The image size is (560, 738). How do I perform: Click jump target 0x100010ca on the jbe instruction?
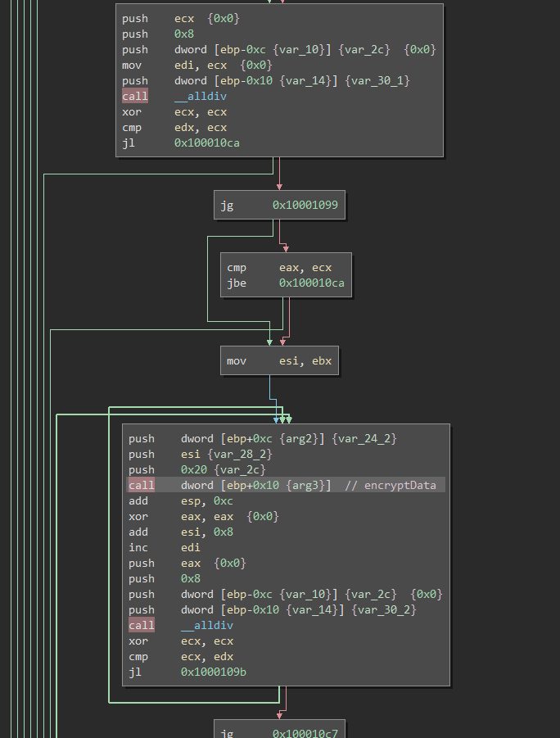312,283
